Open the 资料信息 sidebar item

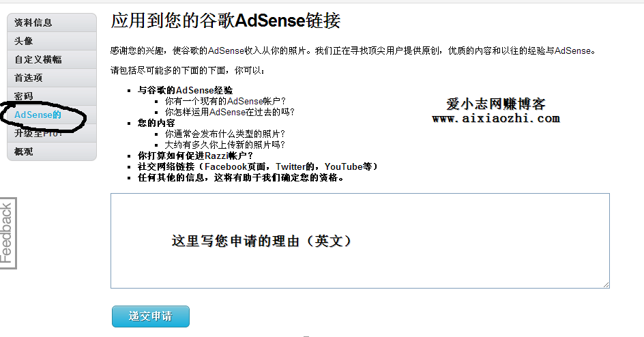click(x=52, y=23)
